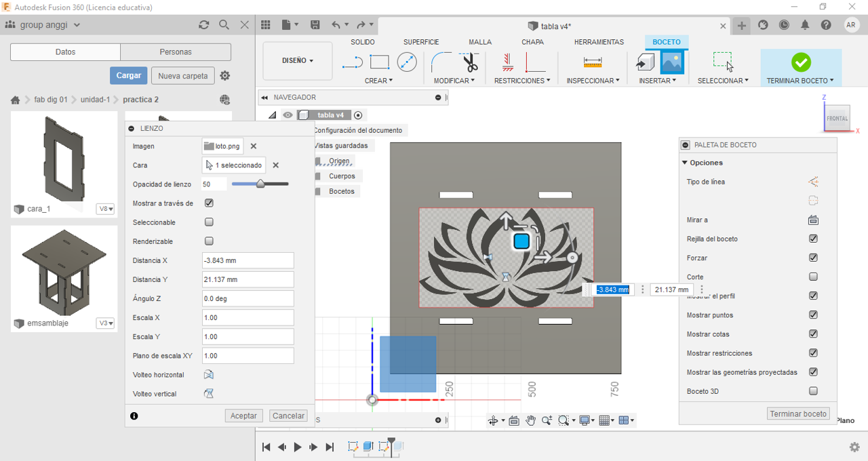Expand the RESTRICCIONES menu
The height and width of the screenshot is (461, 868).
point(522,81)
